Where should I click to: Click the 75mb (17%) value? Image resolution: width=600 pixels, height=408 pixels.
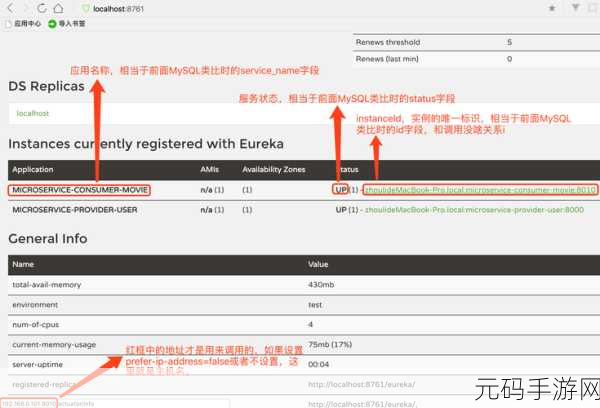pos(330,344)
